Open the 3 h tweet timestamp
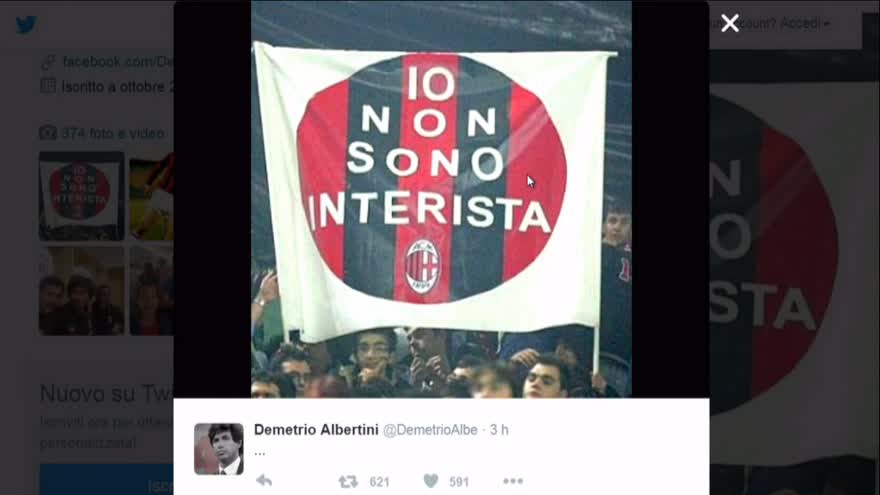 pos(499,430)
